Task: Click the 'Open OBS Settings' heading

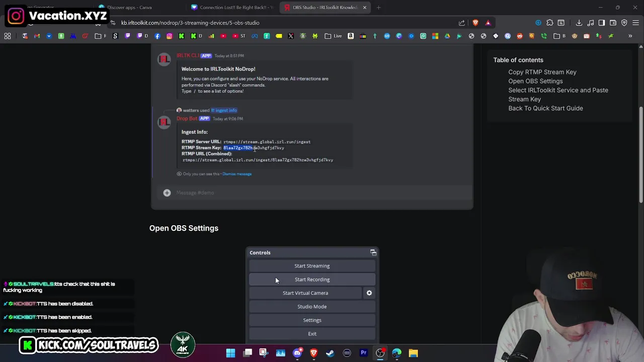Action: click(184, 228)
